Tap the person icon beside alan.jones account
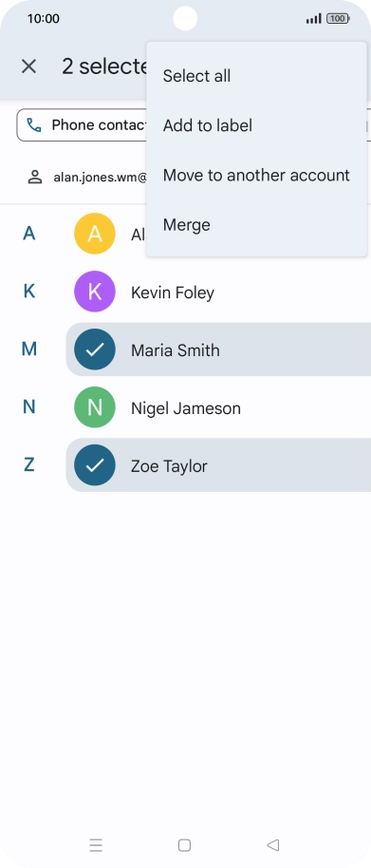This screenshot has width=371, height=868. click(35, 178)
